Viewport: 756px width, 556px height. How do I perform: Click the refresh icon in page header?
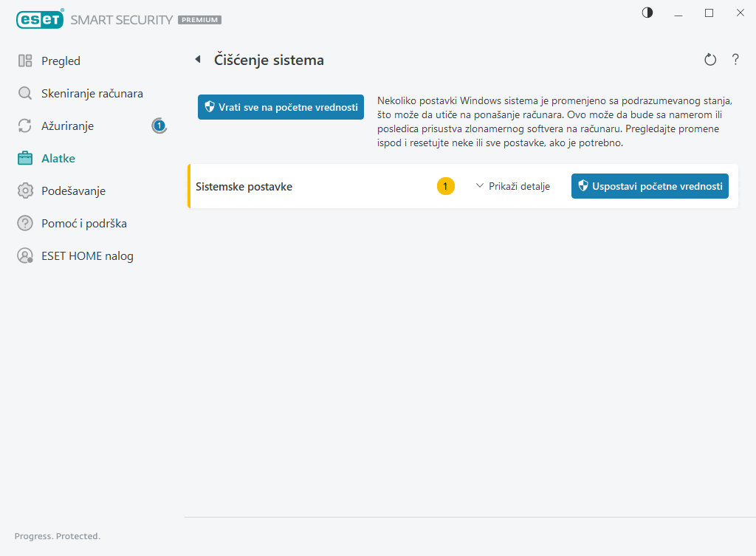(710, 60)
